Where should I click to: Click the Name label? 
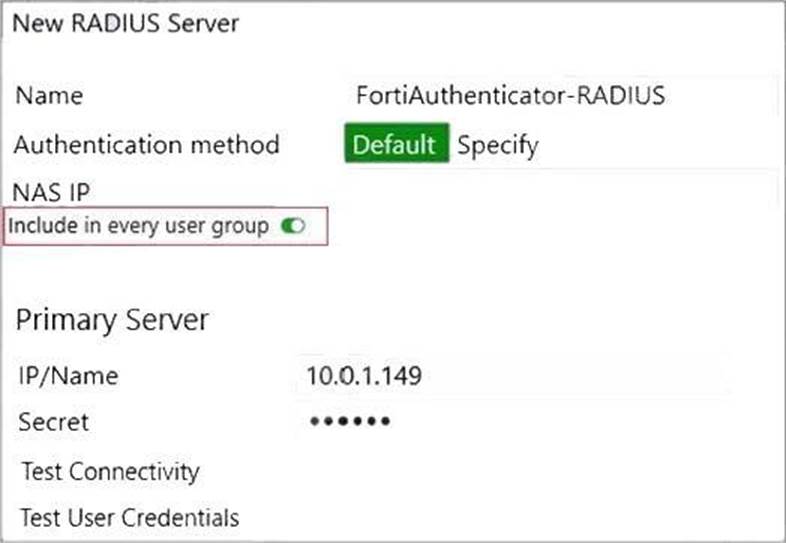pos(50,97)
